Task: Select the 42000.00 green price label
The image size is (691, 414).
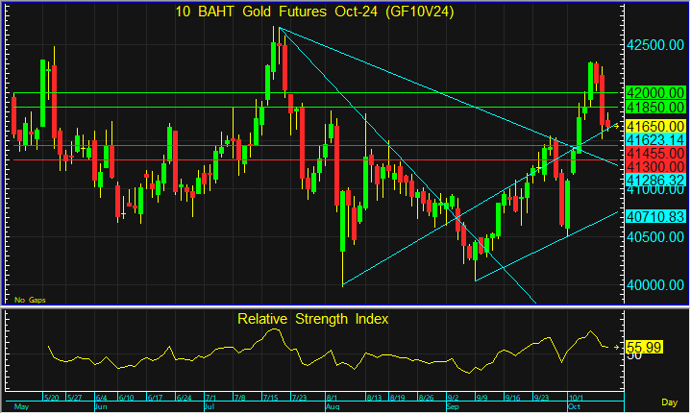Action: [x=656, y=93]
